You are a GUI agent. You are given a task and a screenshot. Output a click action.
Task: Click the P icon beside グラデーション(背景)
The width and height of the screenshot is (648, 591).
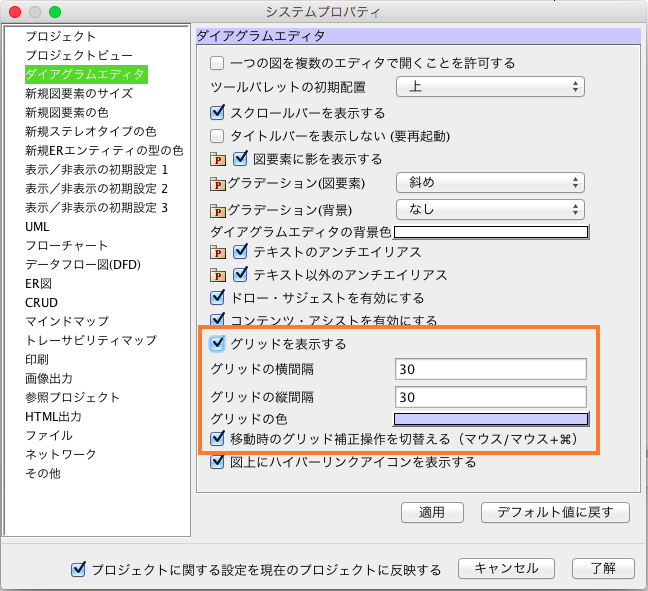pyautogui.click(x=218, y=210)
